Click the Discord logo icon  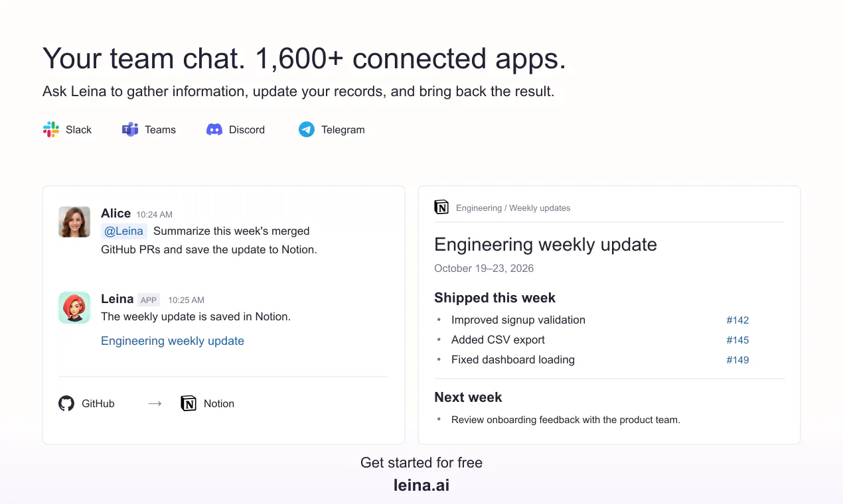214,129
